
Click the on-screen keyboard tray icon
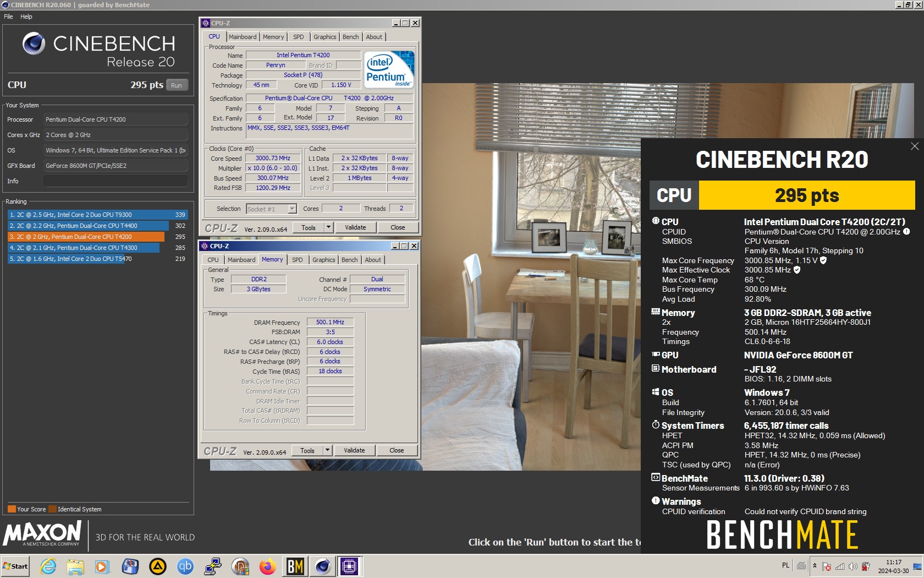[x=801, y=566]
